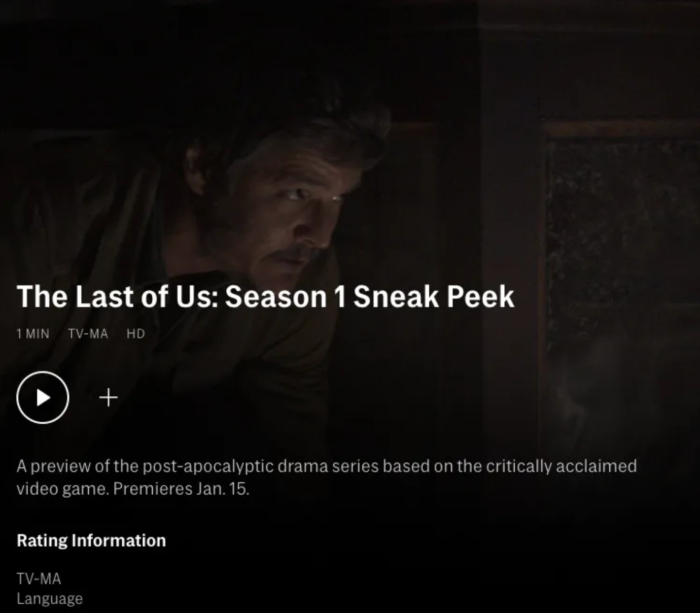Add the sneak peek with the plus icon
Viewport: 700px width, 613px height.
point(108,397)
